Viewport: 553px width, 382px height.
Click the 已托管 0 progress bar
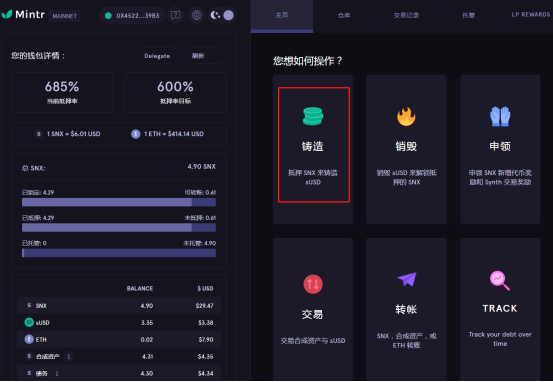[119, 253]
